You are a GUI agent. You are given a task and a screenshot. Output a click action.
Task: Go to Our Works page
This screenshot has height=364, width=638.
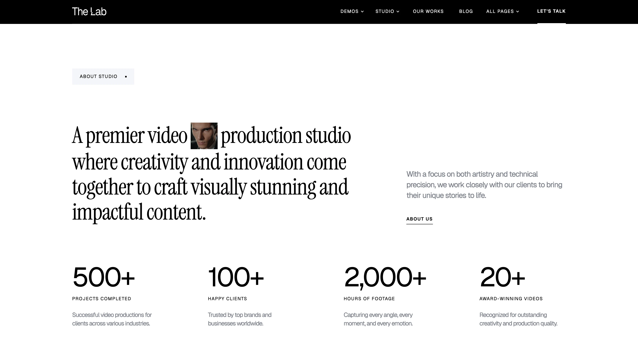coord(428,11)
